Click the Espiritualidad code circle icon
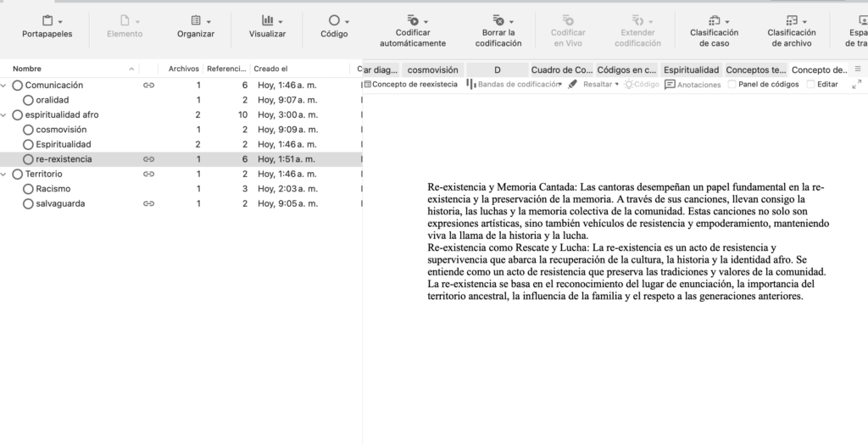The image size is (868, 444). (28, 145)
